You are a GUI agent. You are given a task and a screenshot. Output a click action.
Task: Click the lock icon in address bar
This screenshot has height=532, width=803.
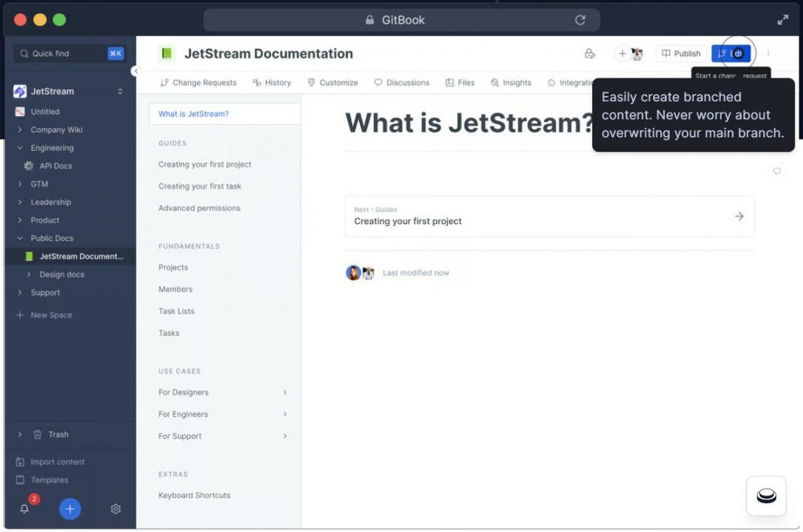click(x=369, y=20)
